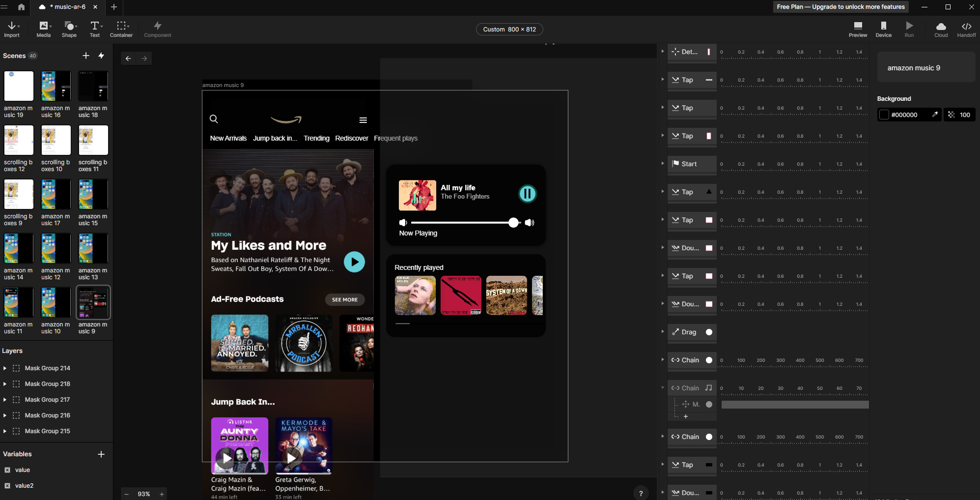Image resolution: width=980 pixels, height=500 pixels.
Task: Switch to the music-ar-6 file tab
Action: click(x=67, y=7)
